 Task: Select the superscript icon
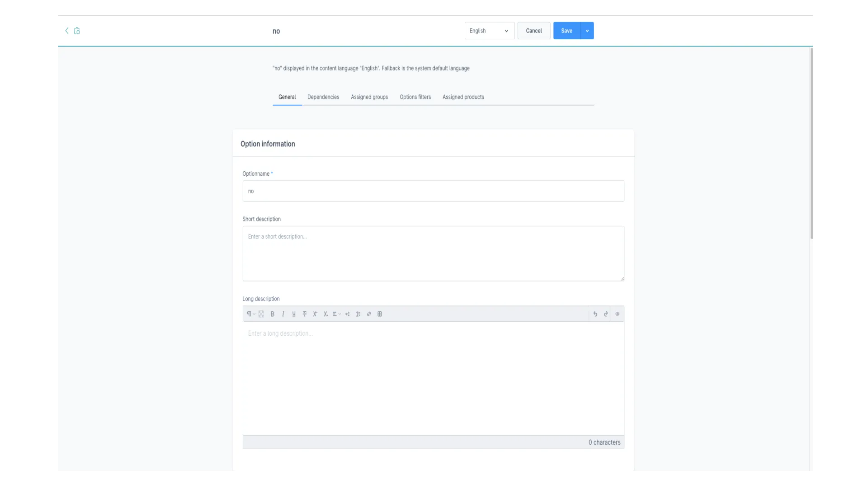tap(315, 314)
